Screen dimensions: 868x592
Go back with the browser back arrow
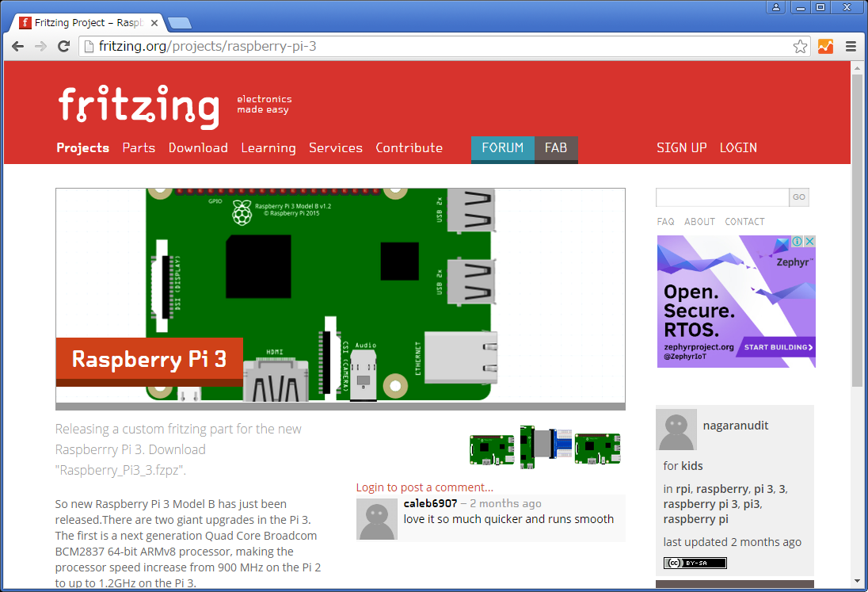[x=17, y=47]
